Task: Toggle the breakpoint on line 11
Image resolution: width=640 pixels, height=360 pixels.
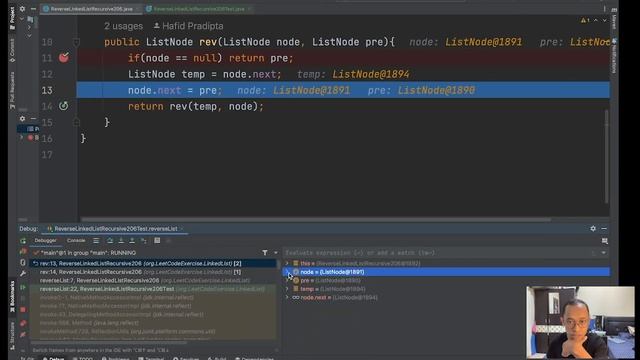Action: pos(64,58)
